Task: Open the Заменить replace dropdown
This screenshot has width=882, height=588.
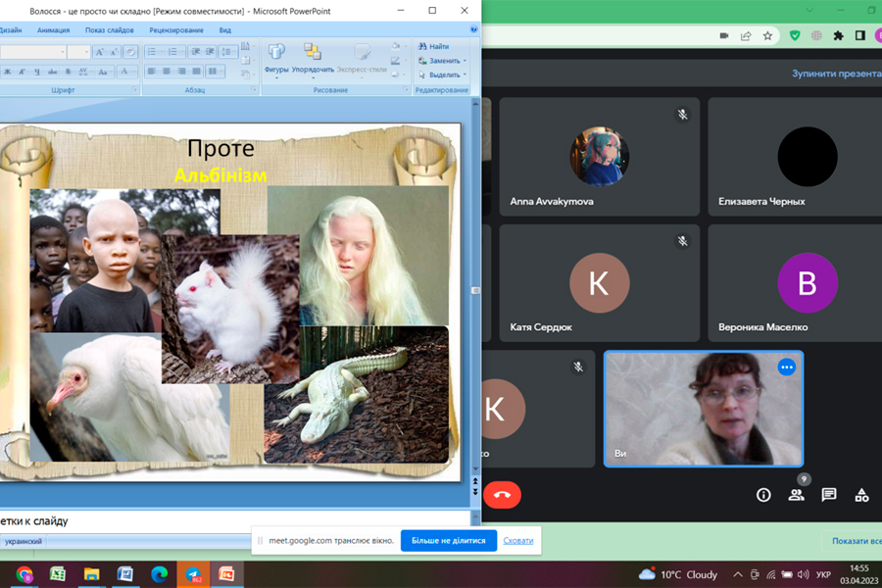Action: [x=442, y=60]
